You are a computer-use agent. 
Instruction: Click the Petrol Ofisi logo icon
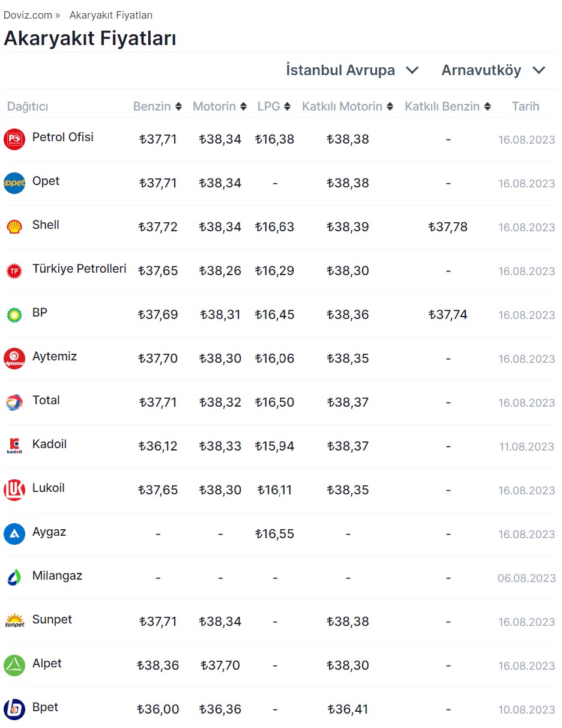[x=14, y=139]
